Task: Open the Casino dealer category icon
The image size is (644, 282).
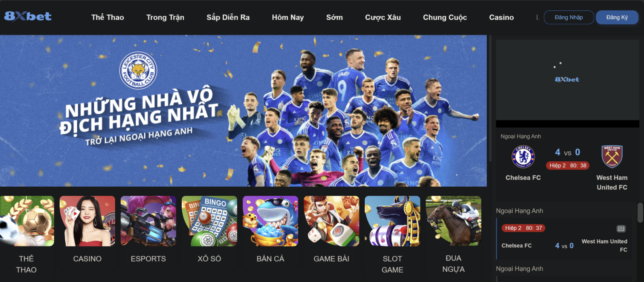Action: pyautogui.click(x=87, y=221)
